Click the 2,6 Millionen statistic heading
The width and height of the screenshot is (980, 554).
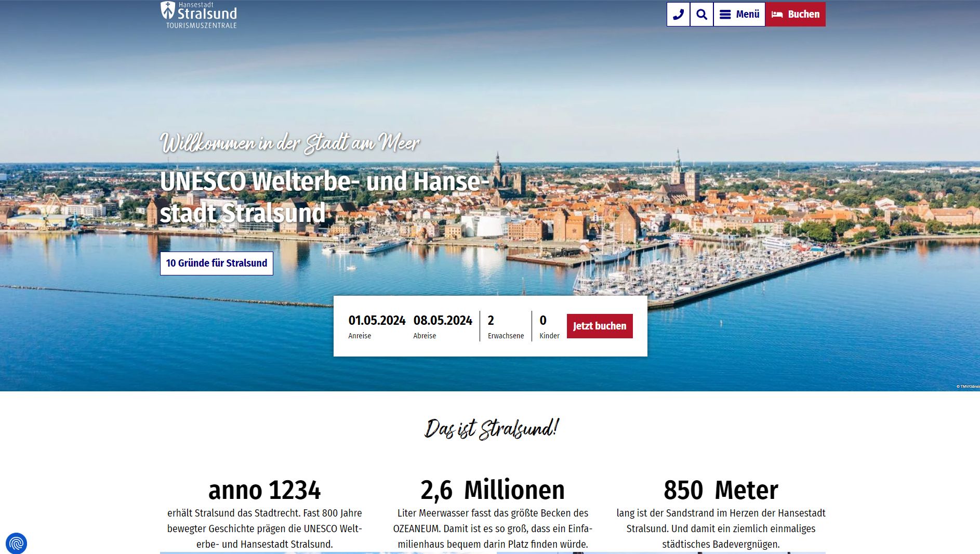point(492,490)
